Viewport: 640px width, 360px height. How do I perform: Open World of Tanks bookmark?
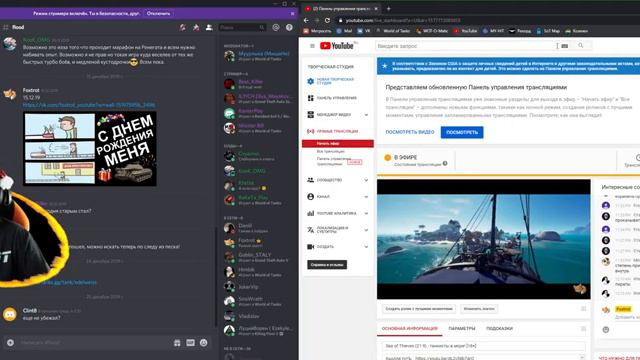[393, 31]
